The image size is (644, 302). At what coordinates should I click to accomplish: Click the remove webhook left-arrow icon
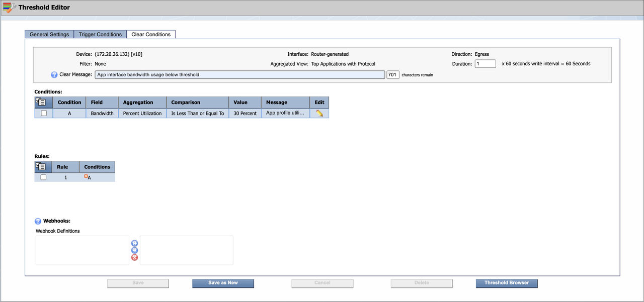pyautogui.click(x=134, y=250)
